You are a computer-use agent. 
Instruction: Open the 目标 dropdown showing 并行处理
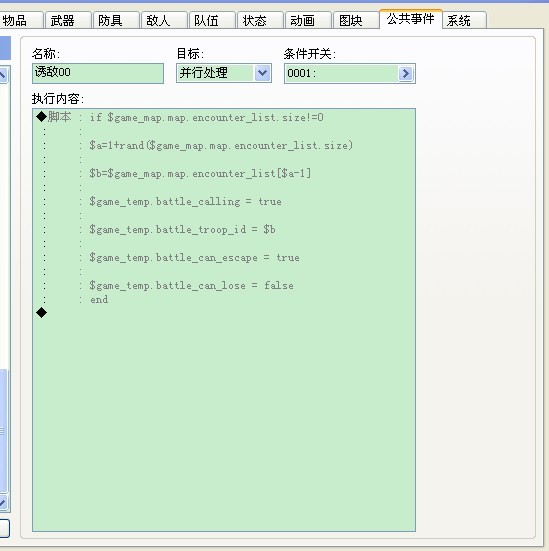[224, 73]
